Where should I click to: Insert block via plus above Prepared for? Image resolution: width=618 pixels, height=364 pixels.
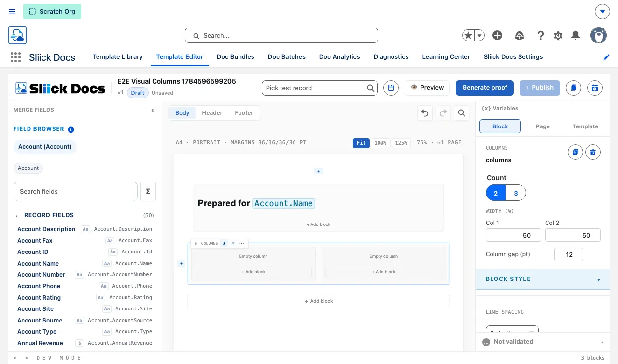tap(319, 171)
